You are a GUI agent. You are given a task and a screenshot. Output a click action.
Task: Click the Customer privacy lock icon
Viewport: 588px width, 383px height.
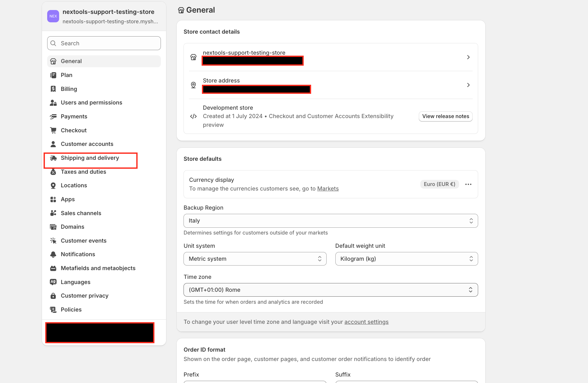click(x=53, y=296)
